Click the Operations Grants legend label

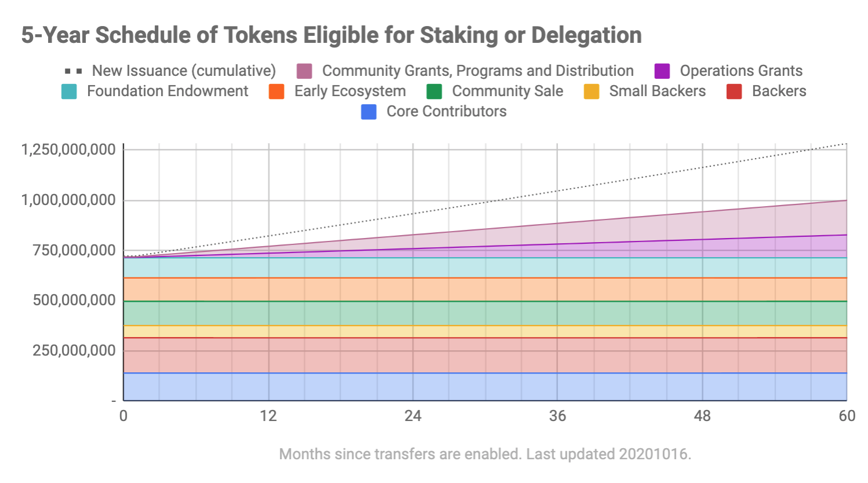[x=741, y=71]
